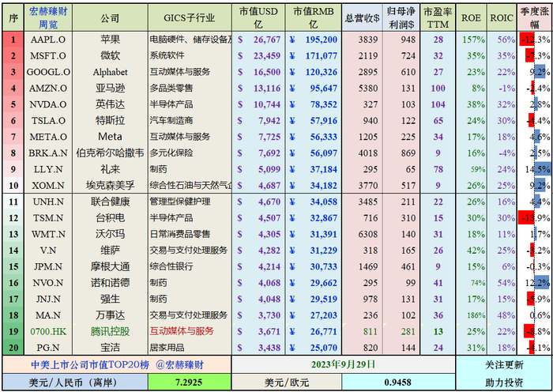The height and width of the screenshot is (392, 553).
Task: Click the 宏赫臻财周览 header cell
Action: (x=48, y=17)
